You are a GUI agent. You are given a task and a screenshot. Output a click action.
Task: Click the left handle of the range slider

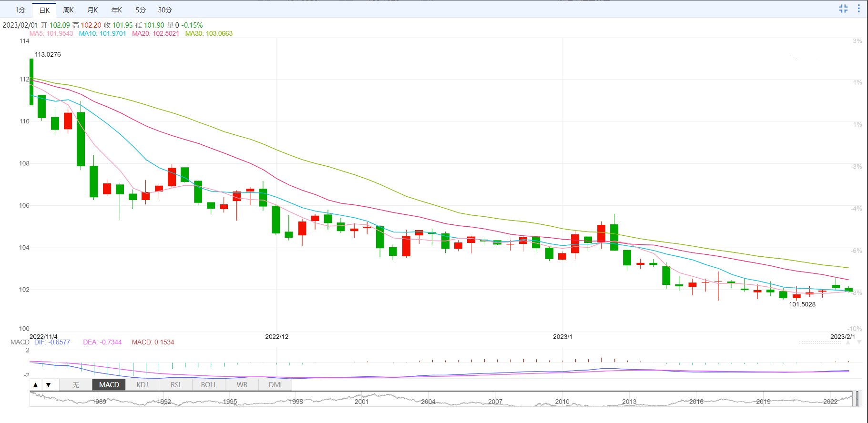[854, 399]
